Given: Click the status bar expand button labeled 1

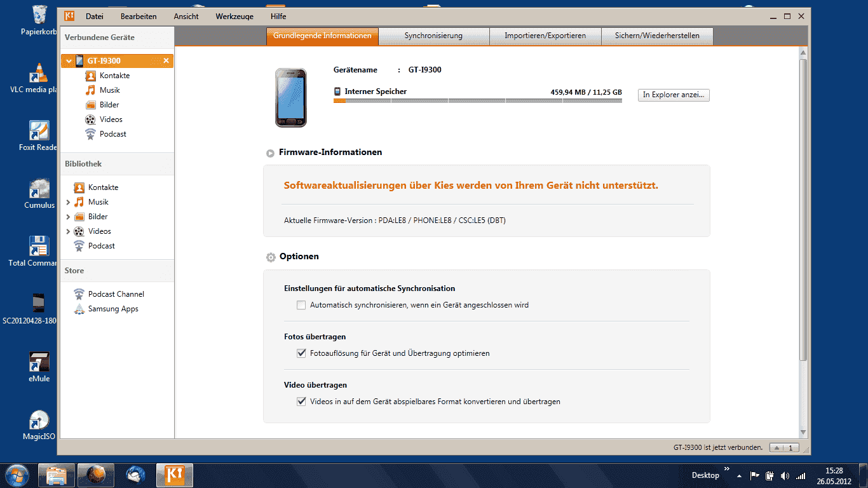Looking at the screenshot, I should [784, 448].
